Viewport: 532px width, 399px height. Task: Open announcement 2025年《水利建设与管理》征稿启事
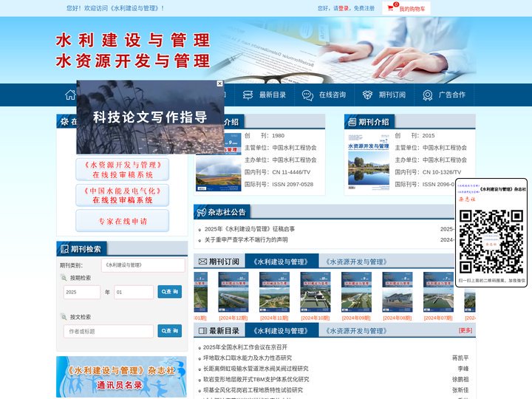click(x=250, y=229)
